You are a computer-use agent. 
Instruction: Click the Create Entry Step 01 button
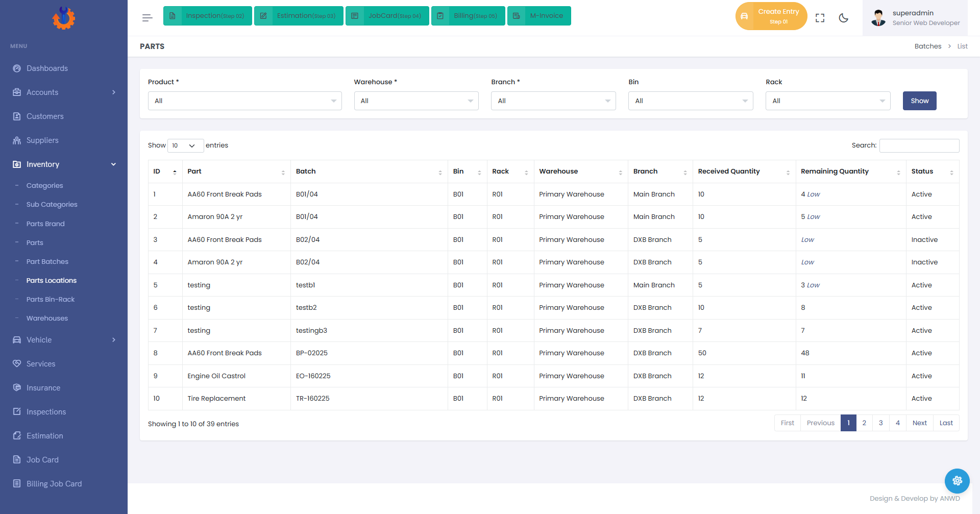[x=771, y=16]
